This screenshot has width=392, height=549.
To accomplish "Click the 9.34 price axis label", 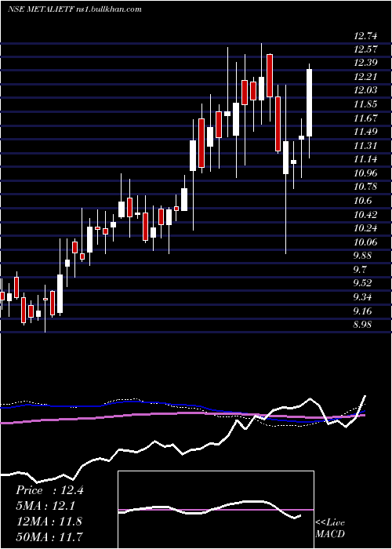I will 363,297.
